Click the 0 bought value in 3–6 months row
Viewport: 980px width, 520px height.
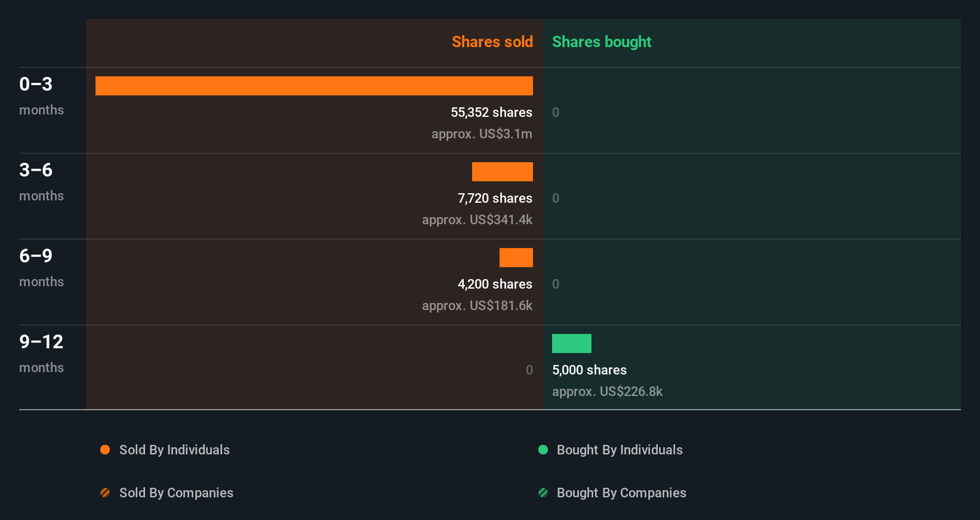[556, 198]
